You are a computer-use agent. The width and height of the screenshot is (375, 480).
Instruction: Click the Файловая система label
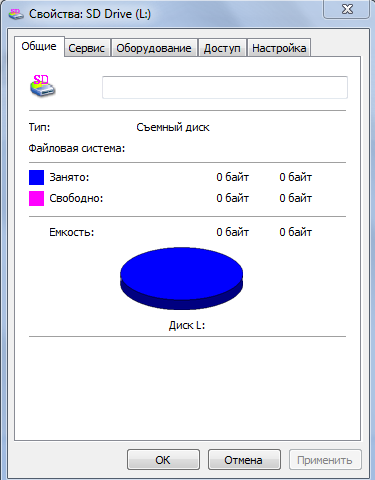77,148
